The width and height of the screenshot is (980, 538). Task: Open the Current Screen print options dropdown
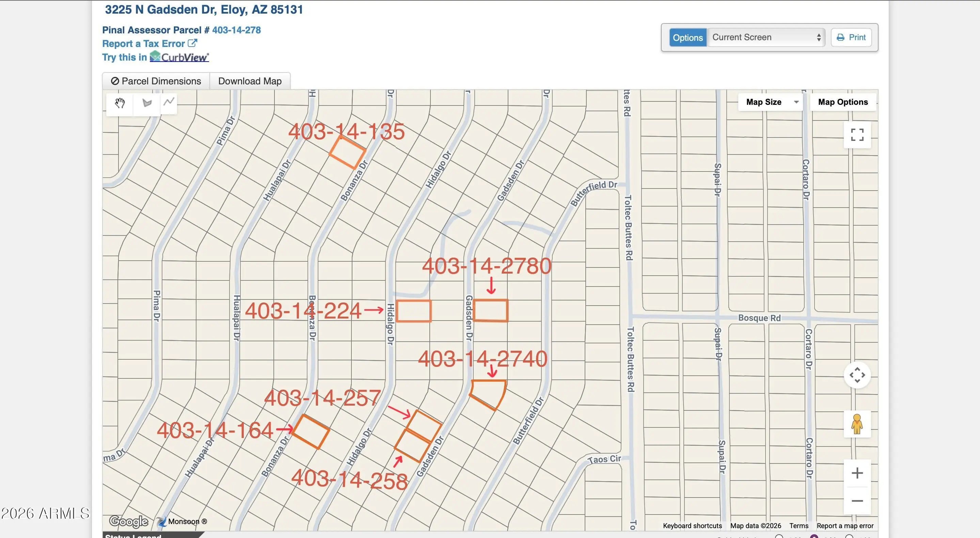765,37
